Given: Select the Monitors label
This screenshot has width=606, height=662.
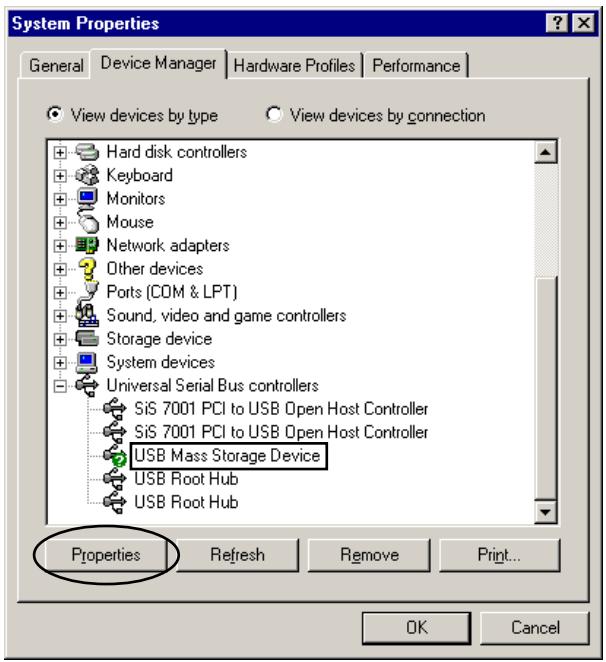Looking at the screenshot, I should pyautogui.click(x=136, y=198).
